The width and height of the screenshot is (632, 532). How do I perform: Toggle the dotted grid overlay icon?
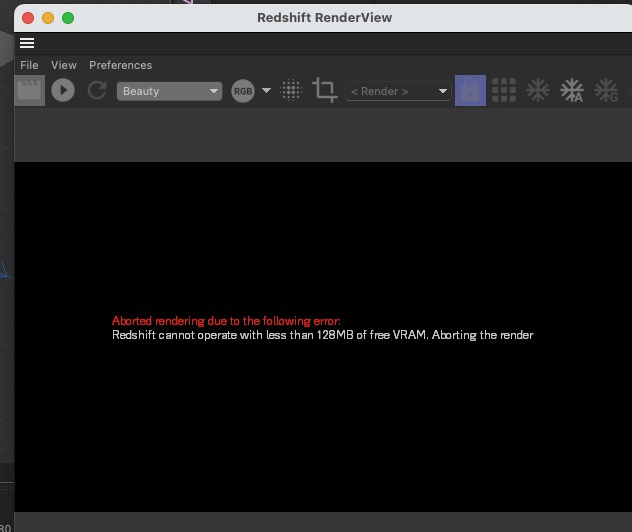(291, 90)
